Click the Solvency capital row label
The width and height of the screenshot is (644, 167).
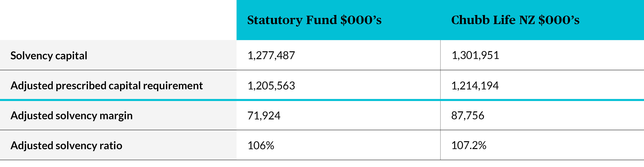click(x=49, y=55)
